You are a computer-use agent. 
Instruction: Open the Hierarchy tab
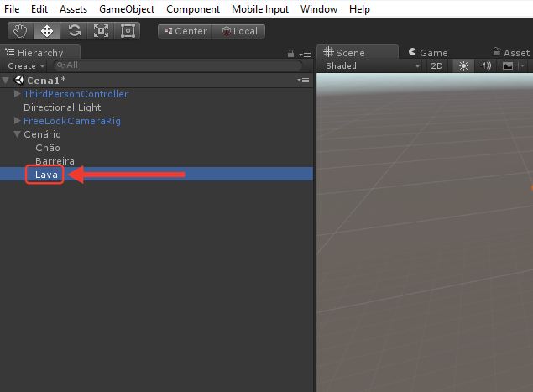pyautogui.click(x=39, y=52)
